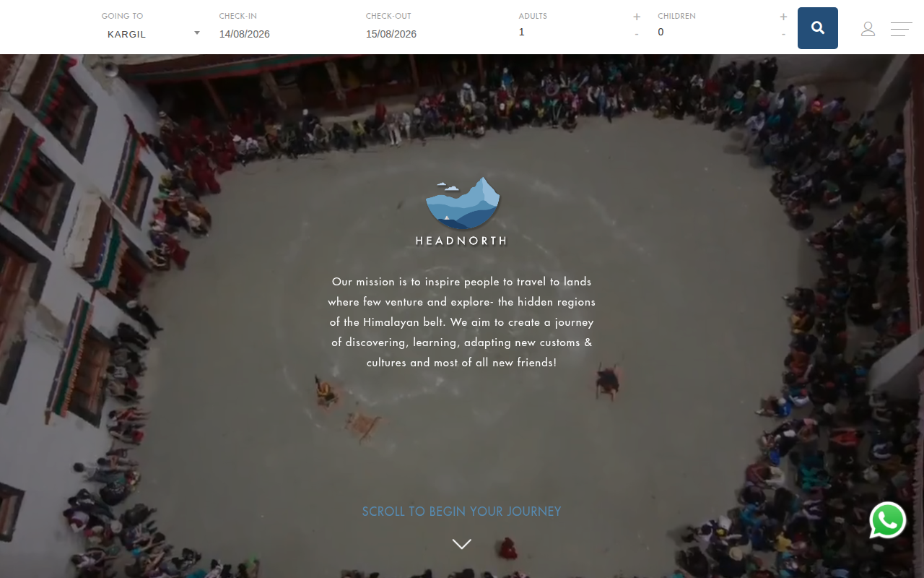The image size is (924, 578).
Task: Click the 'Check-out' label
Action: (388, 16)
